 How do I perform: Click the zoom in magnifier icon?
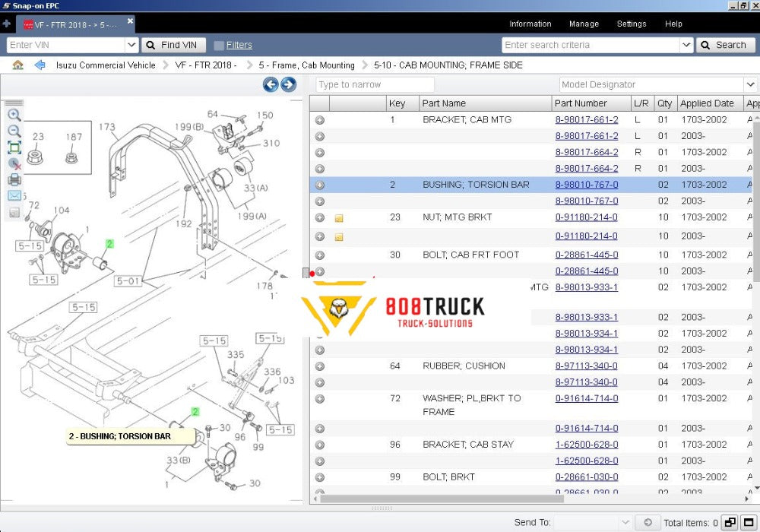14,115
